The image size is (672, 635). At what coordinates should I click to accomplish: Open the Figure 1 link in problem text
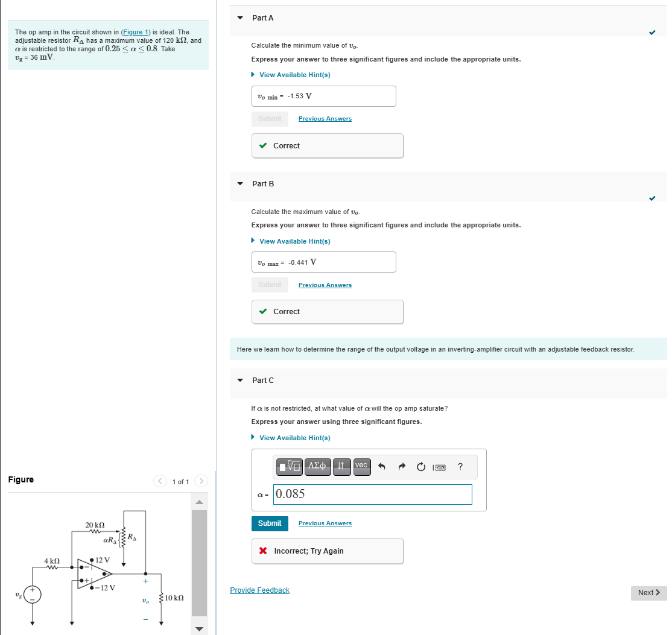136,32
